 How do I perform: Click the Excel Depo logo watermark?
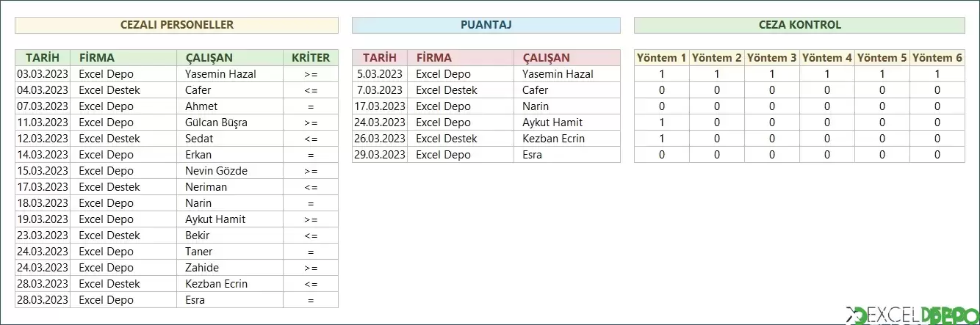(x=911, y=315)
